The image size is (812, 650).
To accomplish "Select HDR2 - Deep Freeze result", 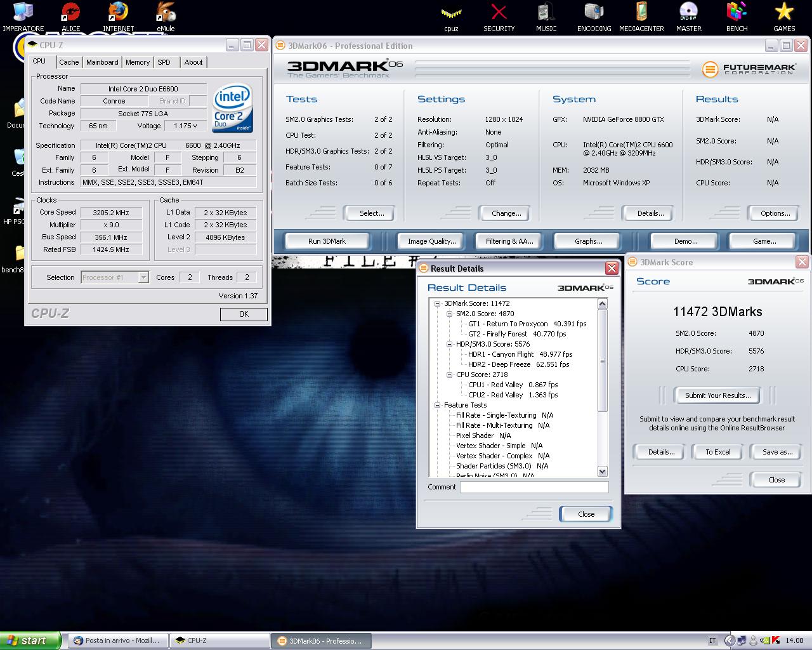I will coord(519,364).
